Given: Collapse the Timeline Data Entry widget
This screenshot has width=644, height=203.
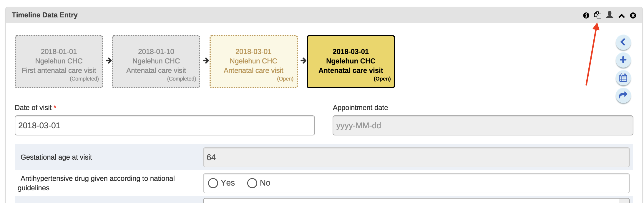Looking at the screenshot, I should click(x=621, y=16).
